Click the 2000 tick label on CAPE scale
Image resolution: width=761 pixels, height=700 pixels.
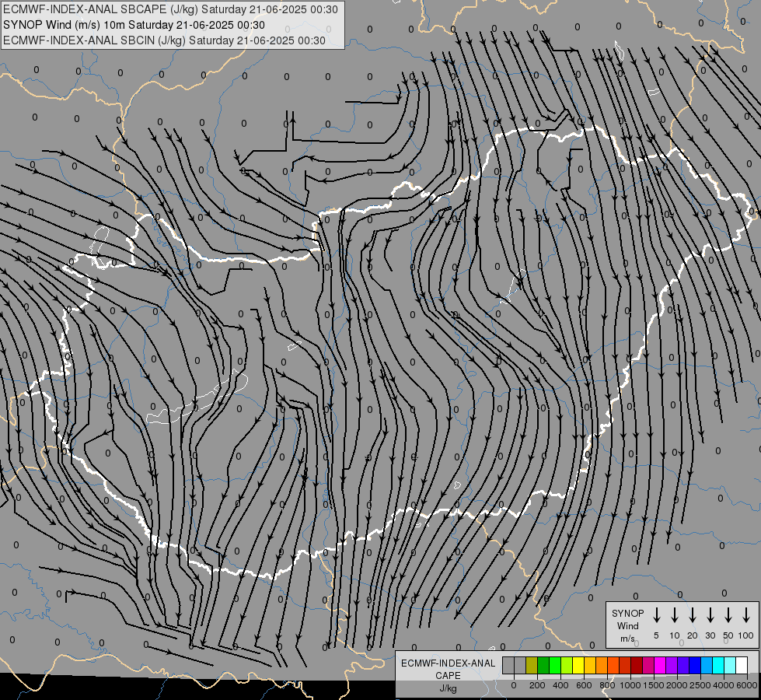(677, 685)
